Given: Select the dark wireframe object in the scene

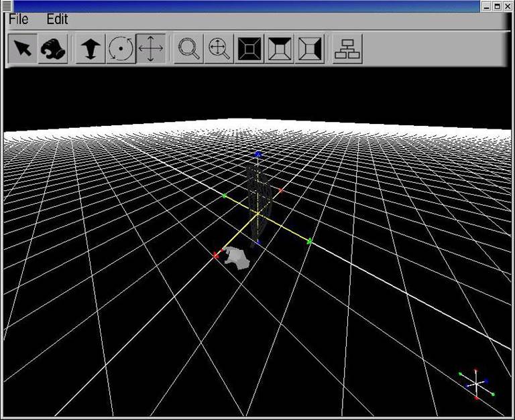Looking at the screenshot, I should pyautogui.click(x=260, y=204).
